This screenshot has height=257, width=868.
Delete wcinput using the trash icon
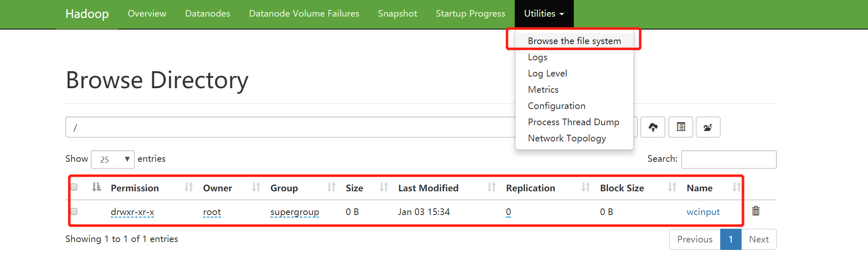coord(756,211)
